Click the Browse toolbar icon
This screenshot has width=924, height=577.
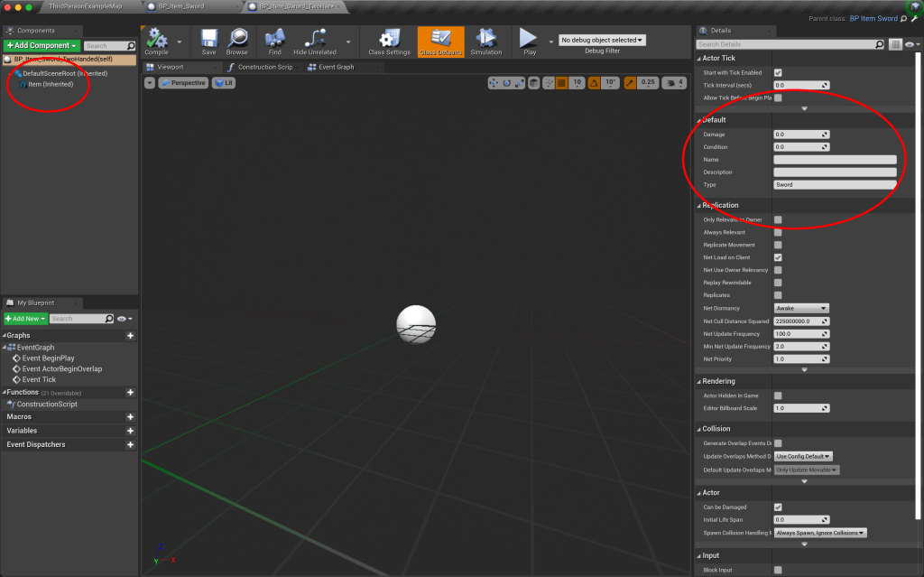236,38
